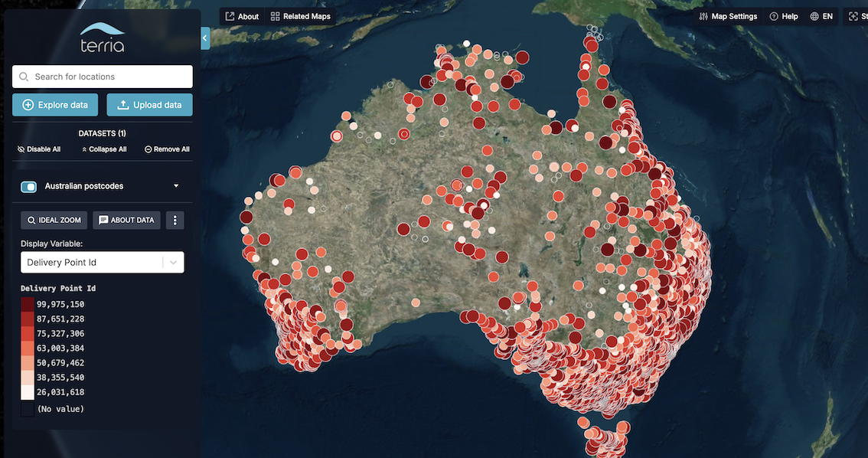The height and width of the screenshot is (458, 868).
Task: Open Map Settings via sliders icon
Action: [703, 15]
